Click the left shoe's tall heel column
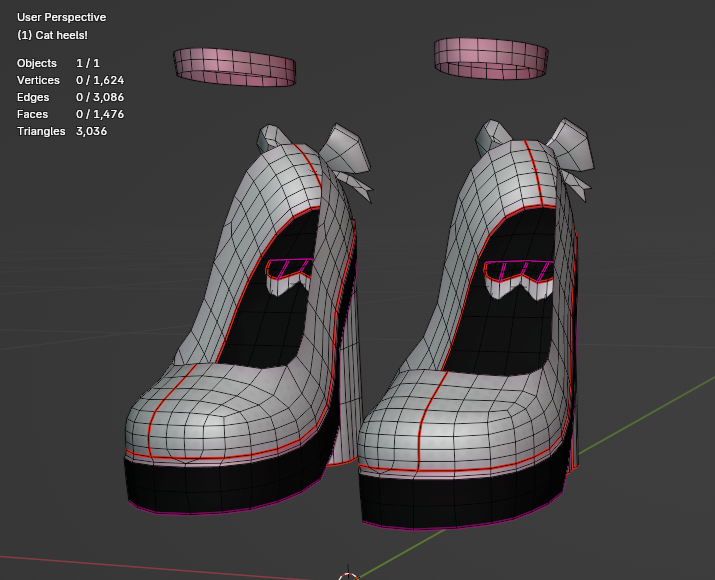 tap(346, 400)
